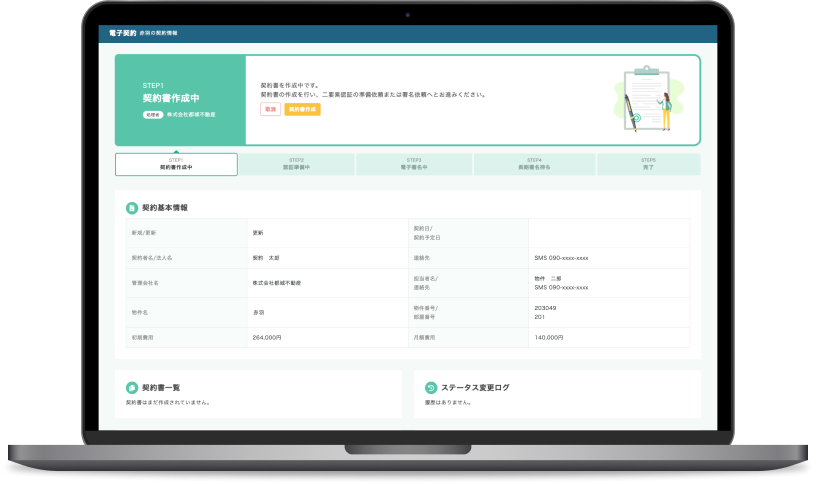Click SMS number in the 担当者名 row
Image resolution: width=816 pixels, height=484 pixels.
(x=561, y=288)
